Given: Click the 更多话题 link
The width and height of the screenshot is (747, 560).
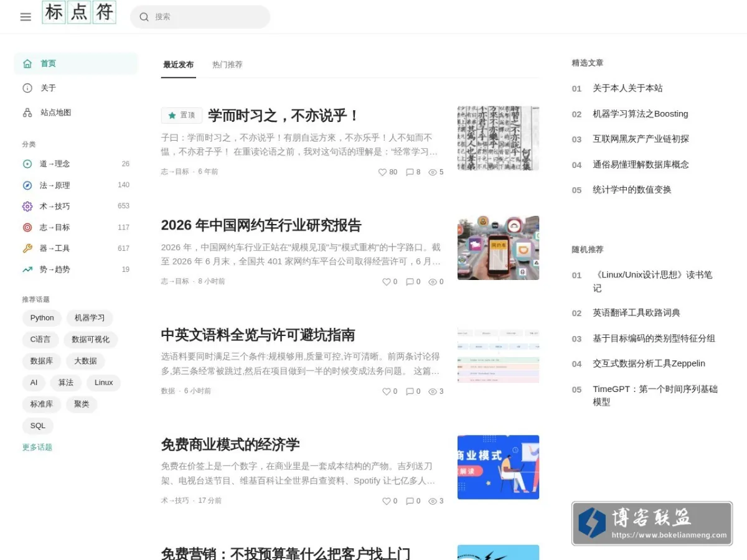Looking at the screenshot, I should (37, 447).
